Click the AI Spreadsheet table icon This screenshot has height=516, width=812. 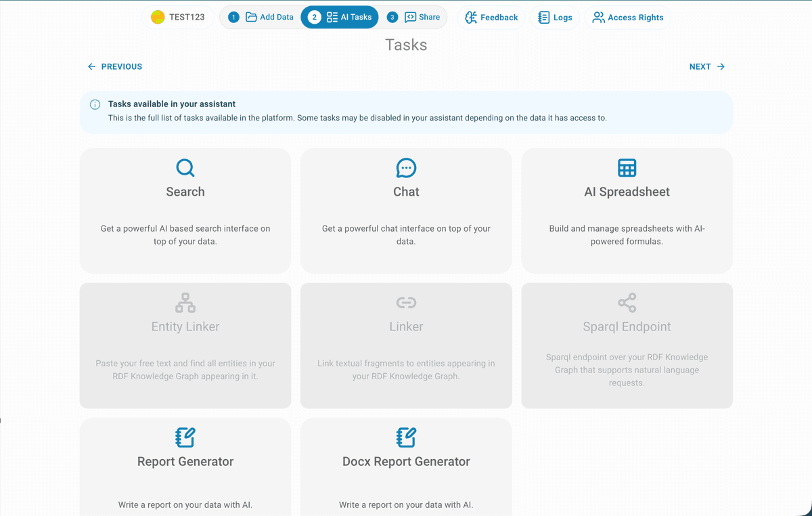click(627, 168)
